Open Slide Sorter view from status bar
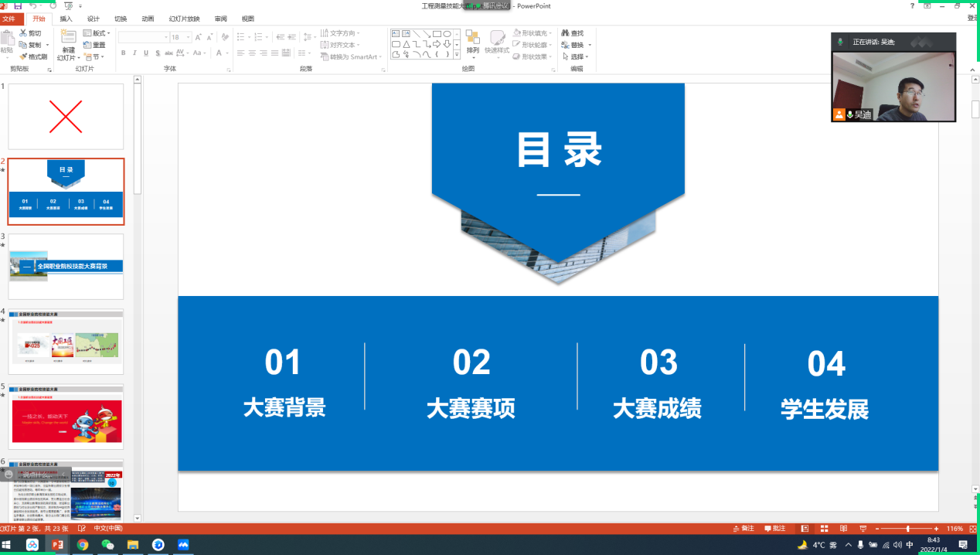The height and width of the screenshot is (555, 980). [823, 529]
